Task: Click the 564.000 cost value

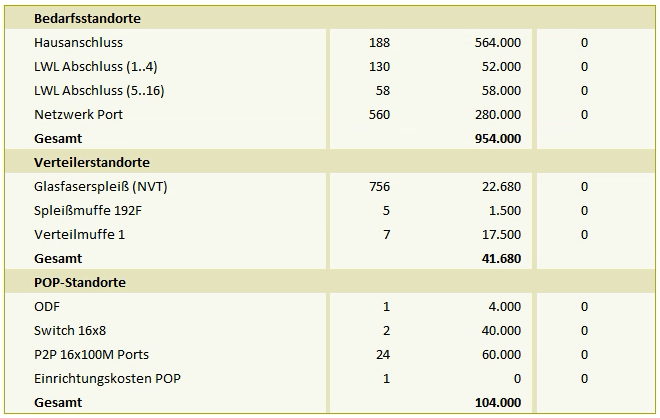Action: coord(498,43)
